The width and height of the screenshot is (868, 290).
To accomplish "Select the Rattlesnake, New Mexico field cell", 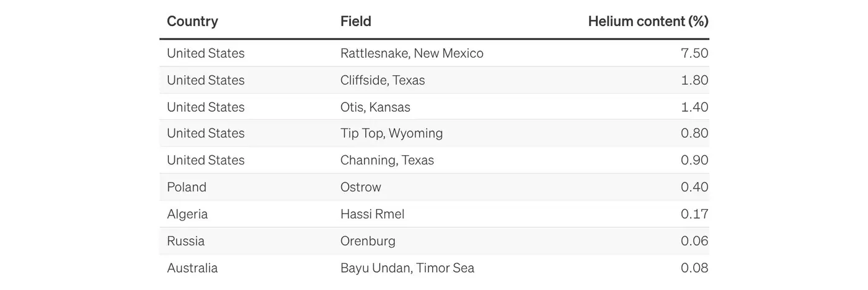I will click(412, 53).
